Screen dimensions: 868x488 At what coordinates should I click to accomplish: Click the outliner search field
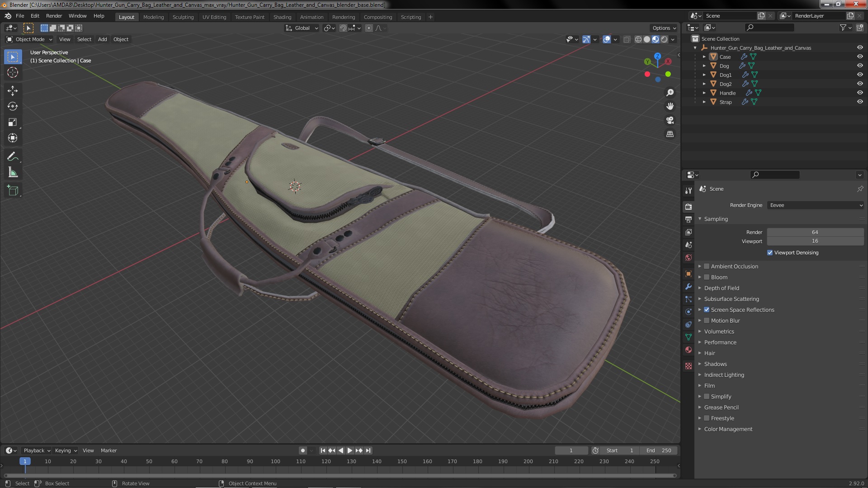click(x=769, y=28)
